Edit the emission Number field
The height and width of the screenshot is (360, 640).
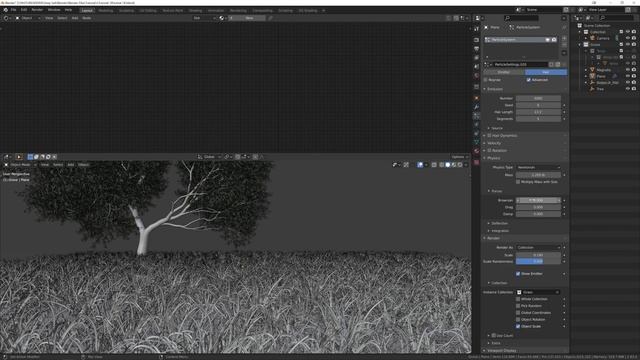(538, 98)
